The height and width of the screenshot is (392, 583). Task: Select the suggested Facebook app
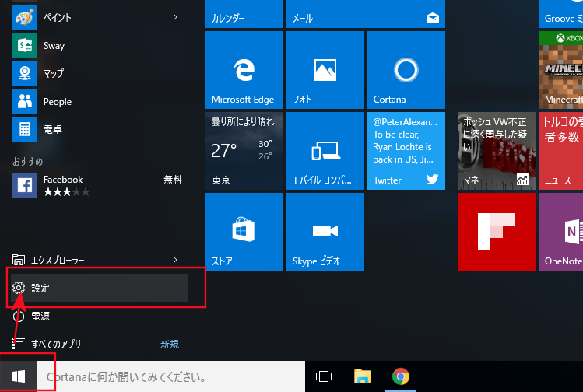tap(100, 185)
